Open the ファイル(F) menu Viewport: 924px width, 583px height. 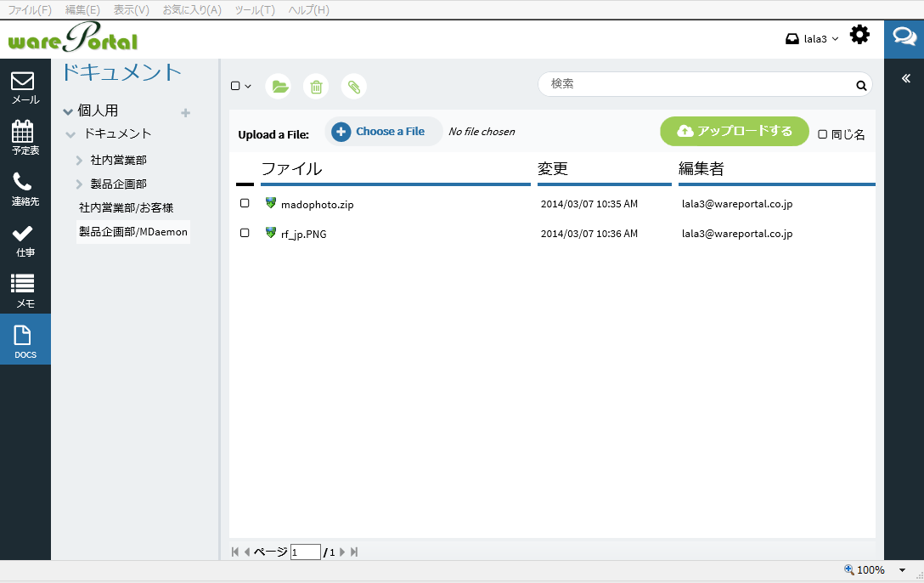coord(29,9)
